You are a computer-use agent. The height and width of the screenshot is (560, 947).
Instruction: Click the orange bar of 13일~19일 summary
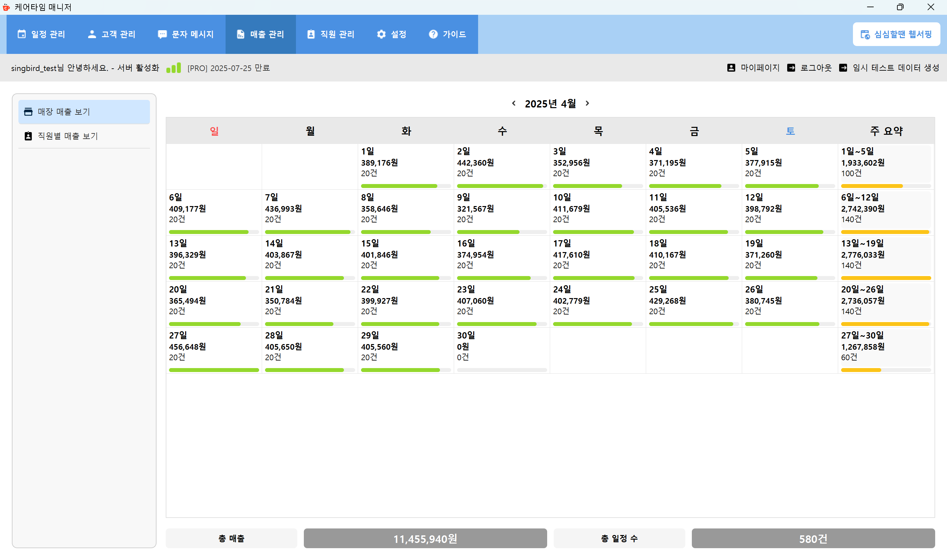(x=886, y=278)
